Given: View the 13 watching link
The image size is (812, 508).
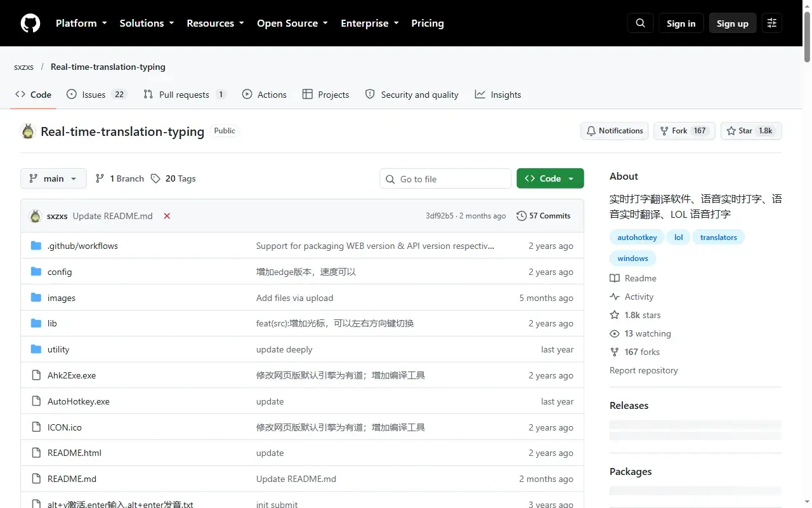Looking at the screenshot, I should tap(640, 333).
